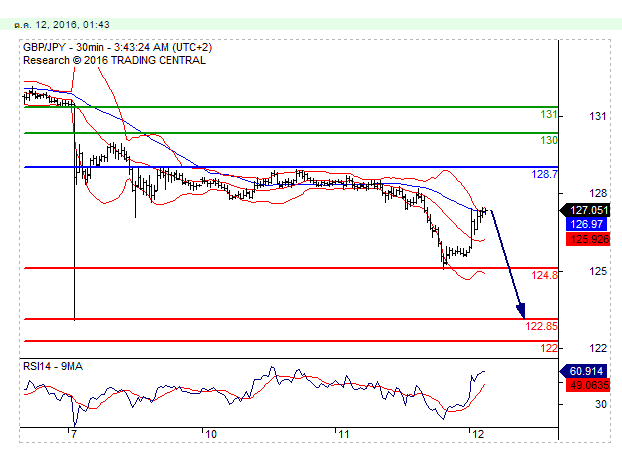Click the green "131" resistance level label
The image size is (622, 468).
coord(549,115)
